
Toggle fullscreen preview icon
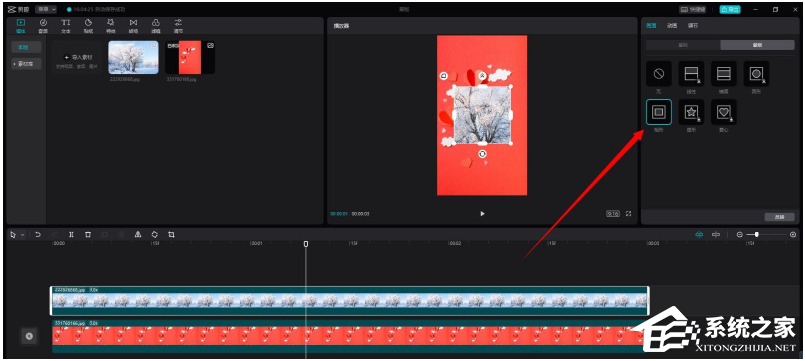pyautogui.click(x=628, y=214)
